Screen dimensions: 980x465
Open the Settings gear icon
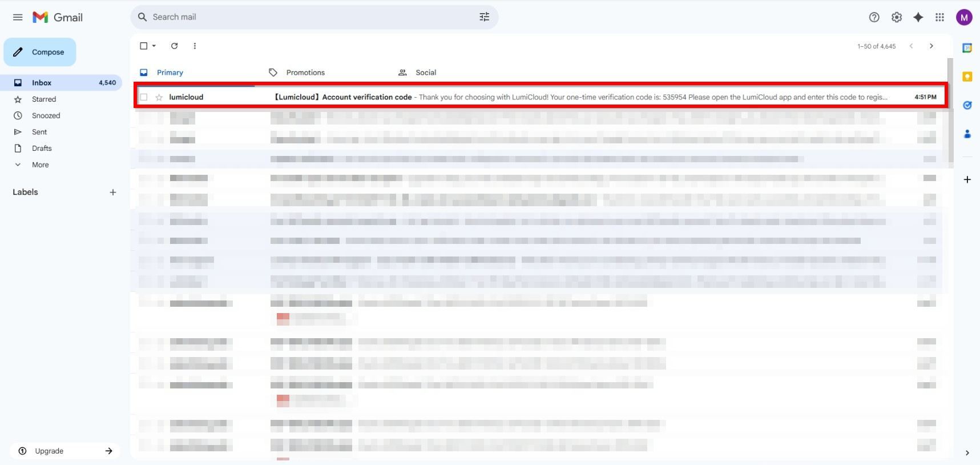point(897,17)
